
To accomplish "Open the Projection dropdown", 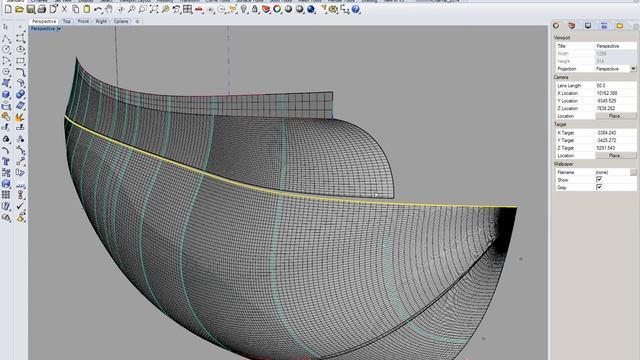I will pyautogui.click(x=633, y=69).
